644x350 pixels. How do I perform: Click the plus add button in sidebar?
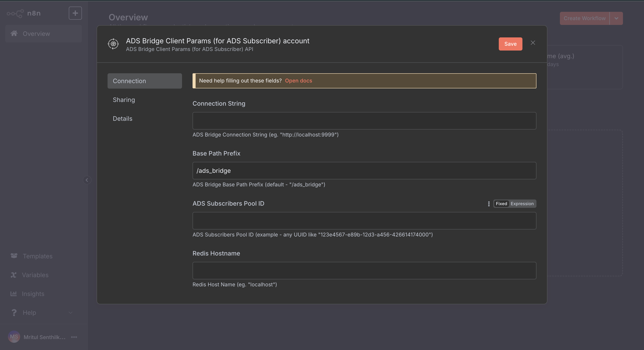[75, 13]
